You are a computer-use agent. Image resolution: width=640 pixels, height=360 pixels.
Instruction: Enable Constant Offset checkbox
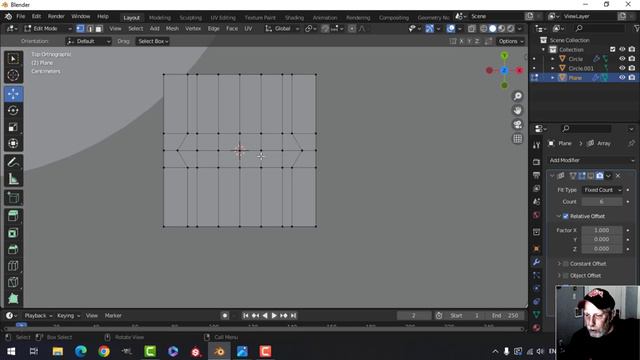point(566,264)
